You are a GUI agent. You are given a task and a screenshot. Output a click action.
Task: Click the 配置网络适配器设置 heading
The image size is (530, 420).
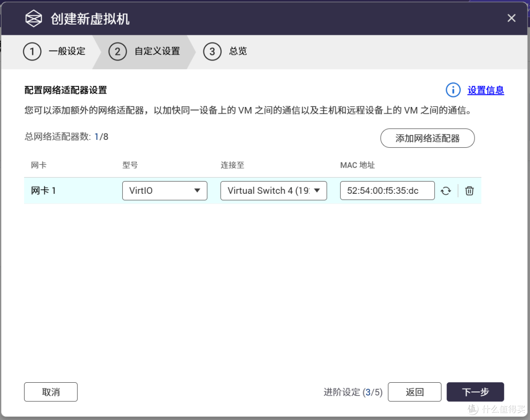66,90
